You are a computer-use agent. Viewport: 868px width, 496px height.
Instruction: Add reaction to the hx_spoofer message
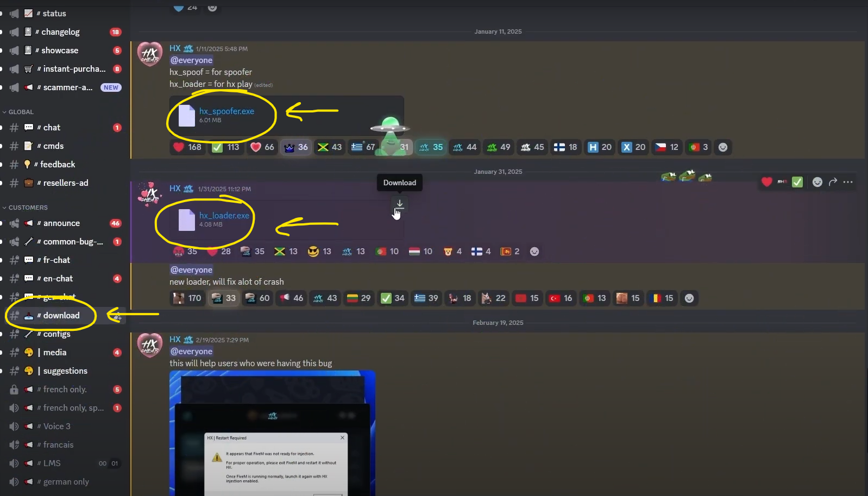[723, 147]
